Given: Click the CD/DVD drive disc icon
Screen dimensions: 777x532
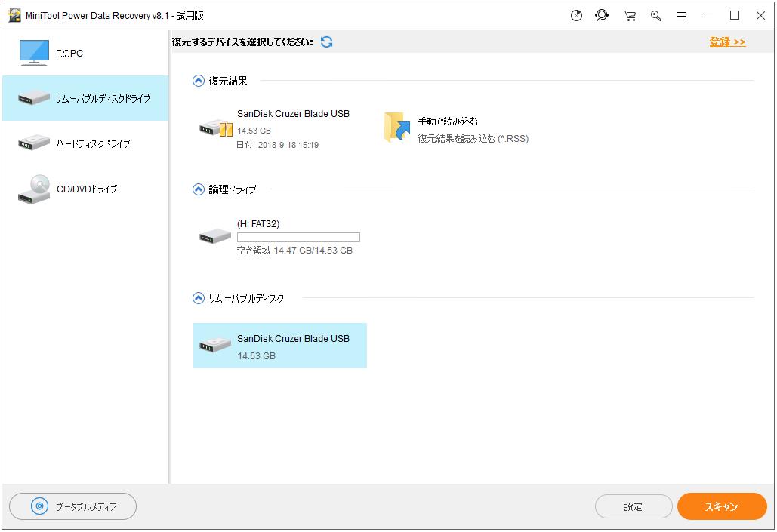Looking at the screenshot, I should point(34,189).
